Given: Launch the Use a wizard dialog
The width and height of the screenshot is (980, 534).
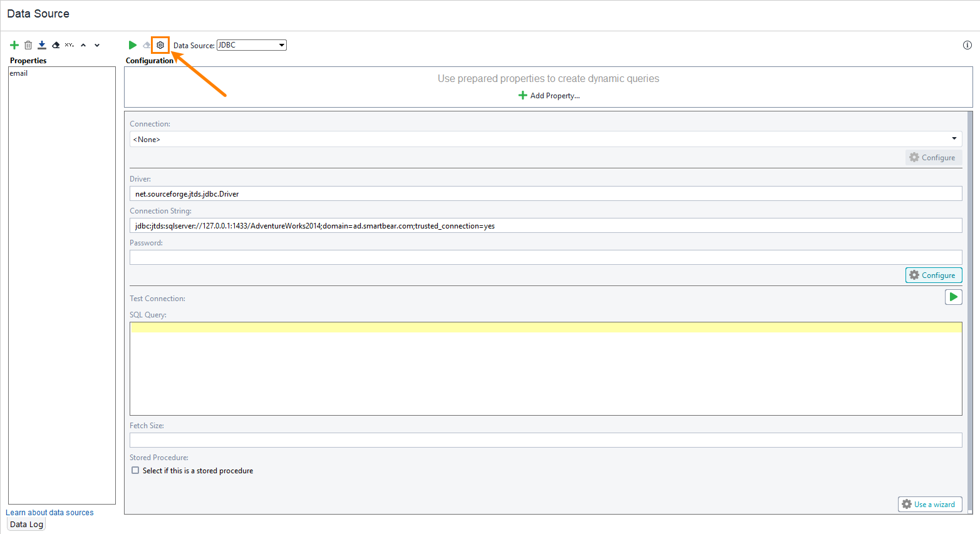Looking at the screenshot, I should tap(930, 504).
